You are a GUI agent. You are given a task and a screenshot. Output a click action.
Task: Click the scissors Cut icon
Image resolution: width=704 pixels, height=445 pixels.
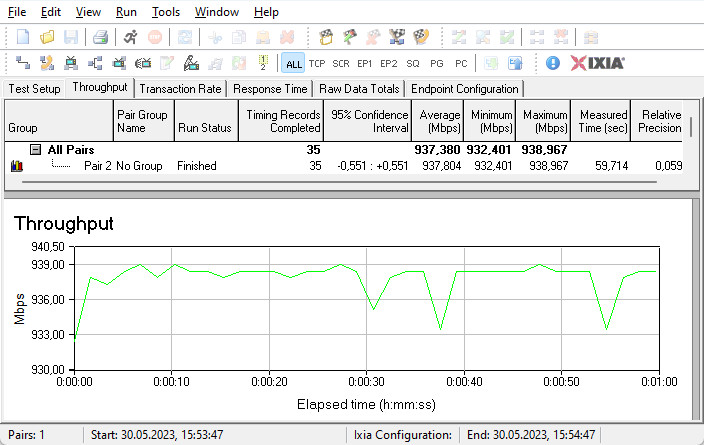[215, 37]
